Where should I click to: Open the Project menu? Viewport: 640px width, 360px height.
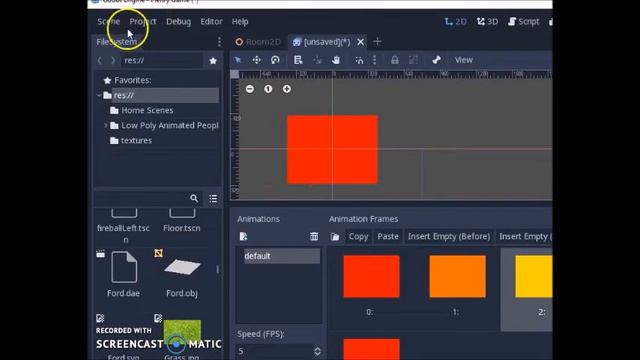point(143,21)
